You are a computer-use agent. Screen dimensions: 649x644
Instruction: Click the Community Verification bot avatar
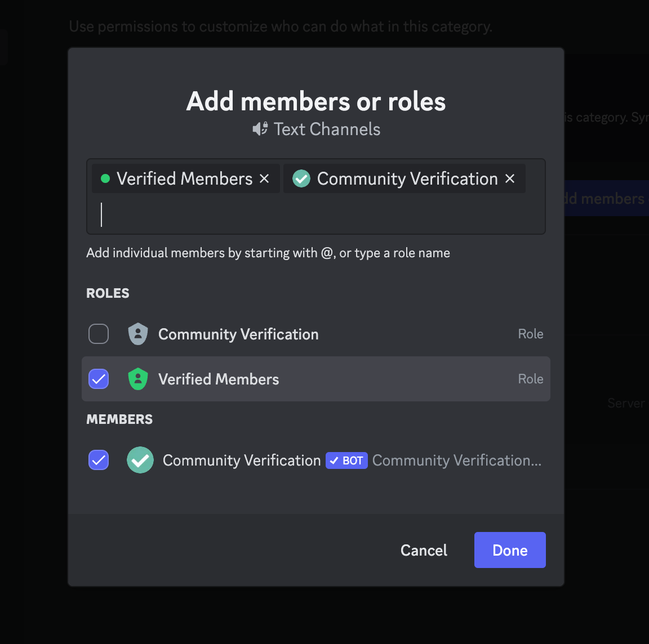(140, 460)
